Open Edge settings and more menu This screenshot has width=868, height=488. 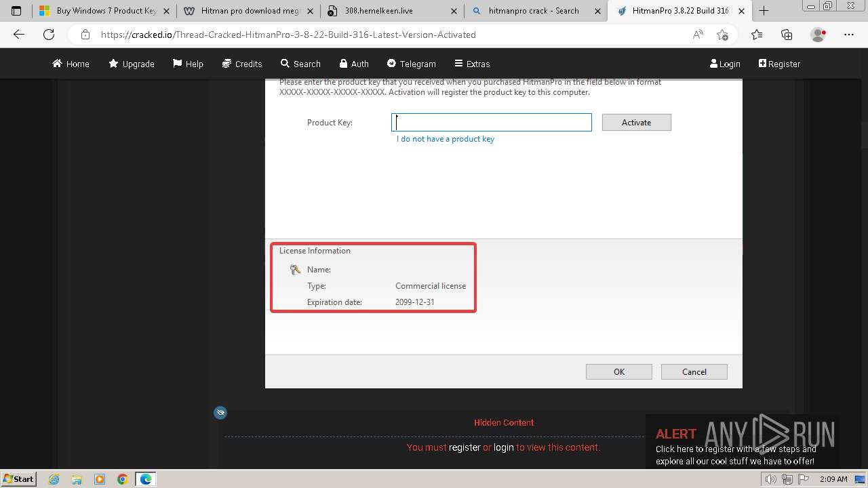849,35
